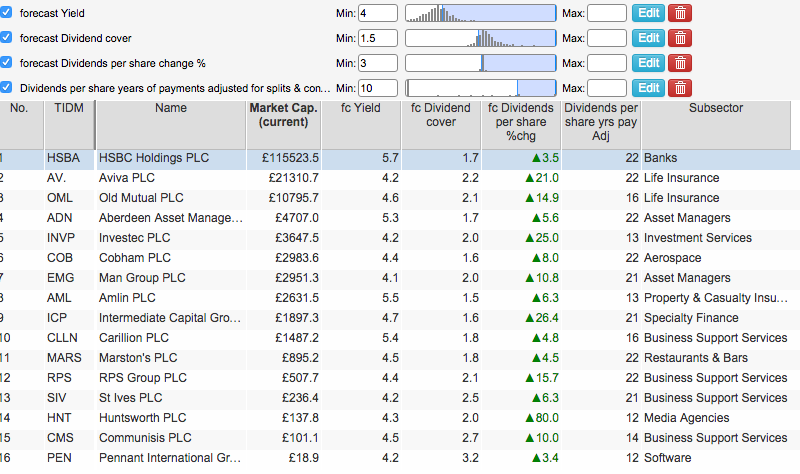Click Investment Services subsector cell

716,238
